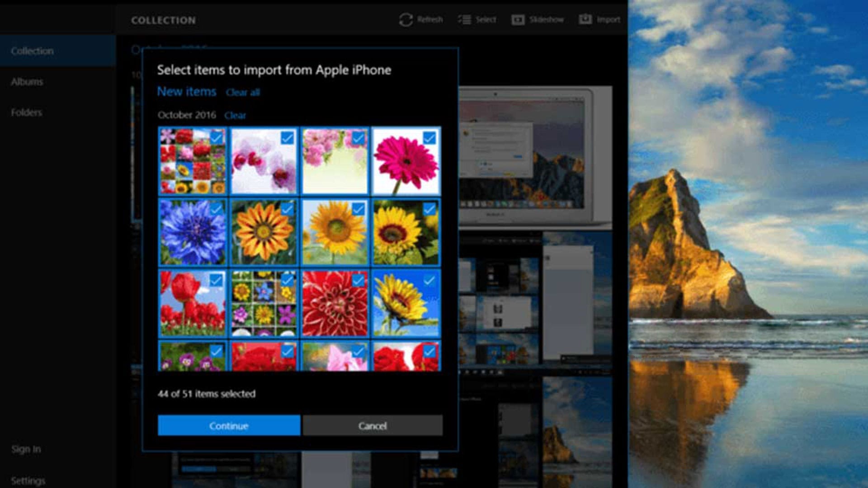This screenshot has height=488, width=868.
Task: Click Sign in in the sidebar
Action: (26, 449)
